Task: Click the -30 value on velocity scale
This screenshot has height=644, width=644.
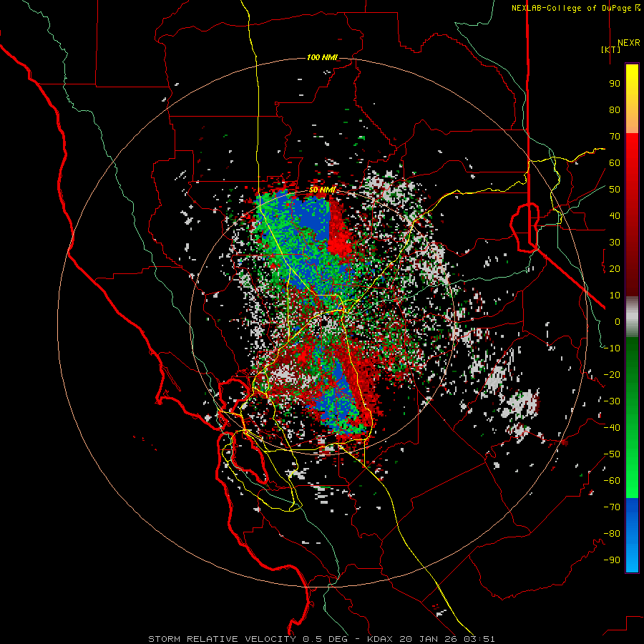Action: 612,401
